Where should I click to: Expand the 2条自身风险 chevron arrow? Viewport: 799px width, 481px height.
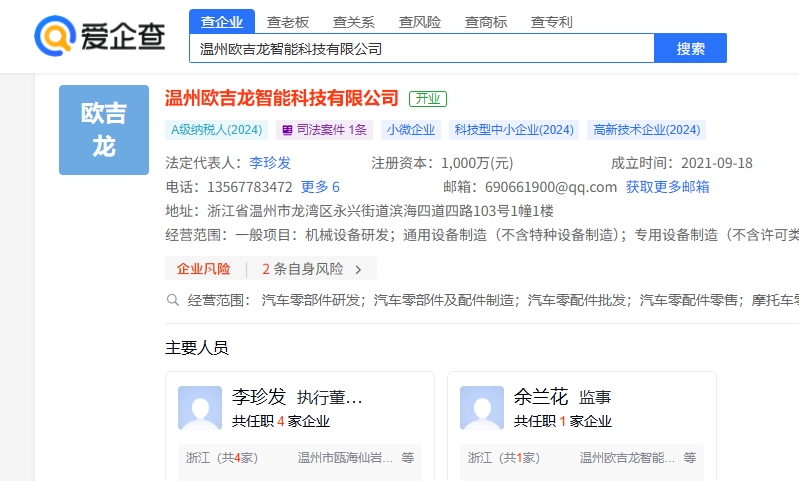click(x=358, y=269)
